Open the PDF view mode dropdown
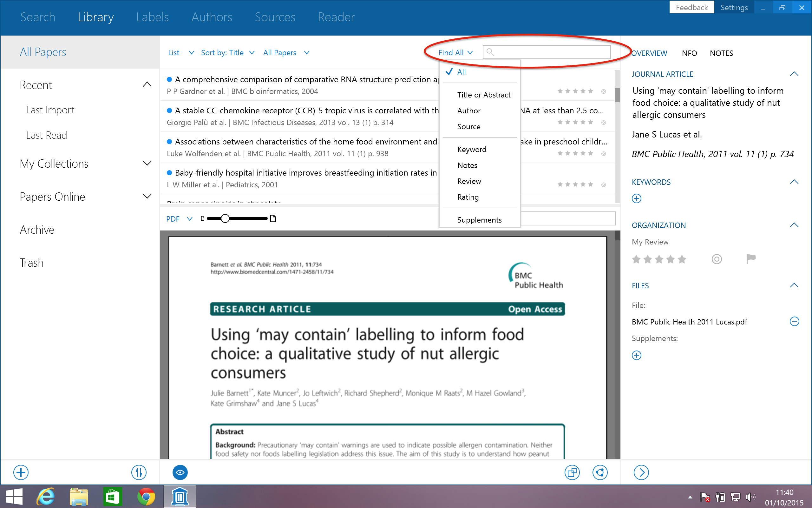 point(179,219)
